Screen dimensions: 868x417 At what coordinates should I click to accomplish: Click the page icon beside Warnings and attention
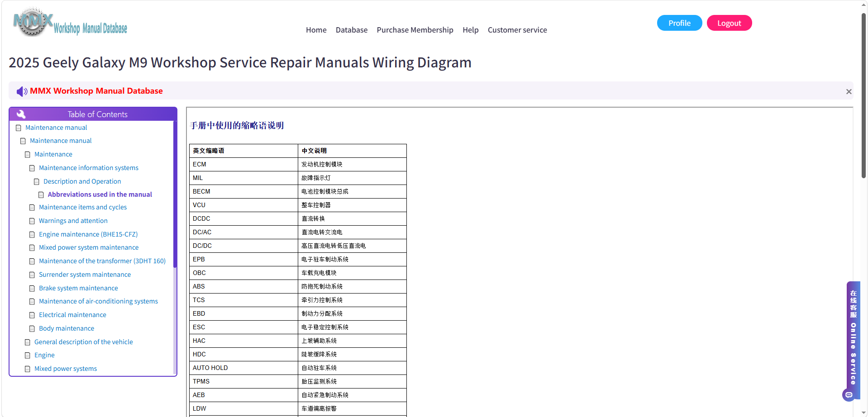(x=32, y=221)
